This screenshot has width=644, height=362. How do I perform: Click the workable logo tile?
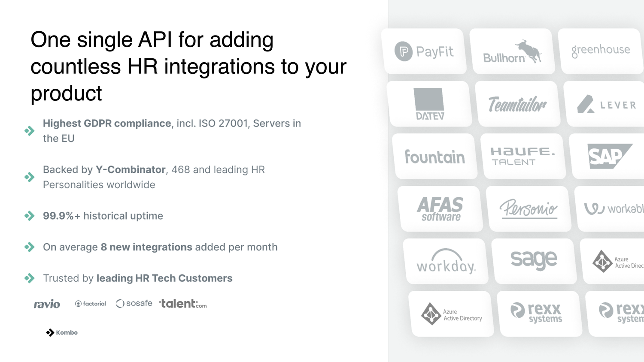pyautogui.click(x=610, y=209)
